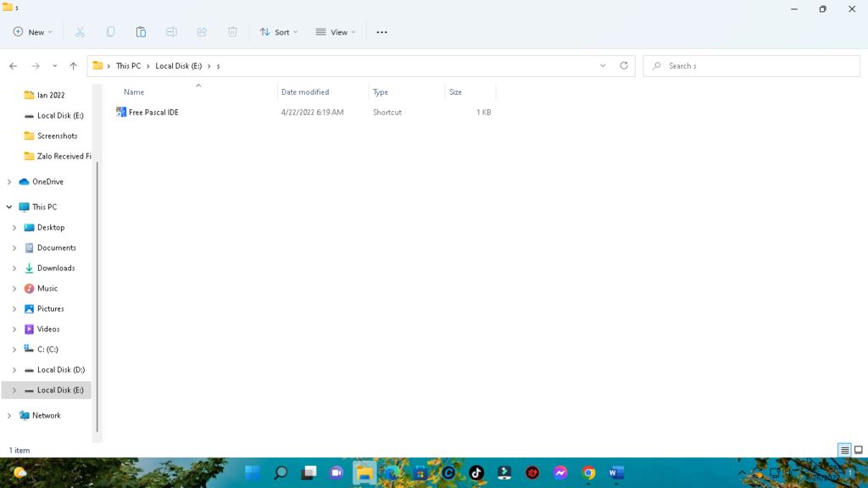Viewport: 868px width, 488px height.
Task: Open the Windows Start menu
Action: [253, 473]
